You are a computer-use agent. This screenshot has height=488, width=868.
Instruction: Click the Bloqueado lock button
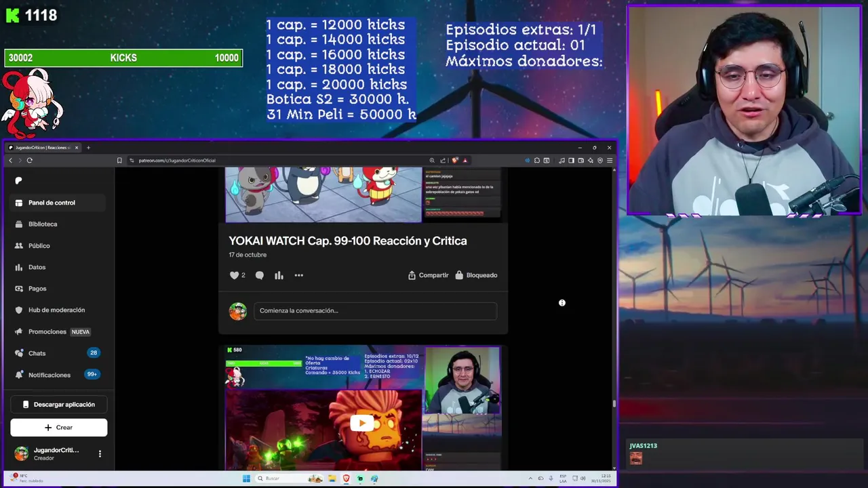[476, 275]
